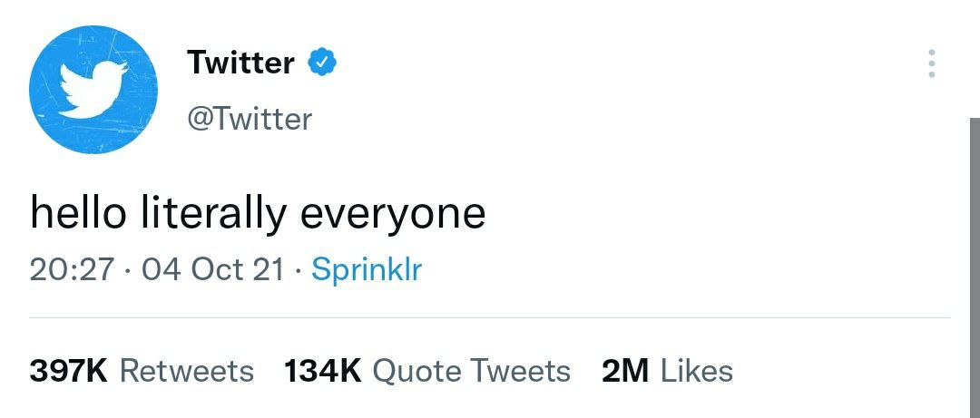Screen dimensions: 980x418
Task: Click the divider line below the timestamp
Action: click(490, 318)
